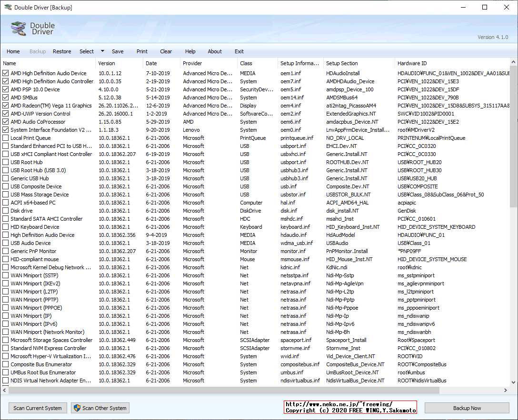Open the Restore menu

(x=62, y=51)
